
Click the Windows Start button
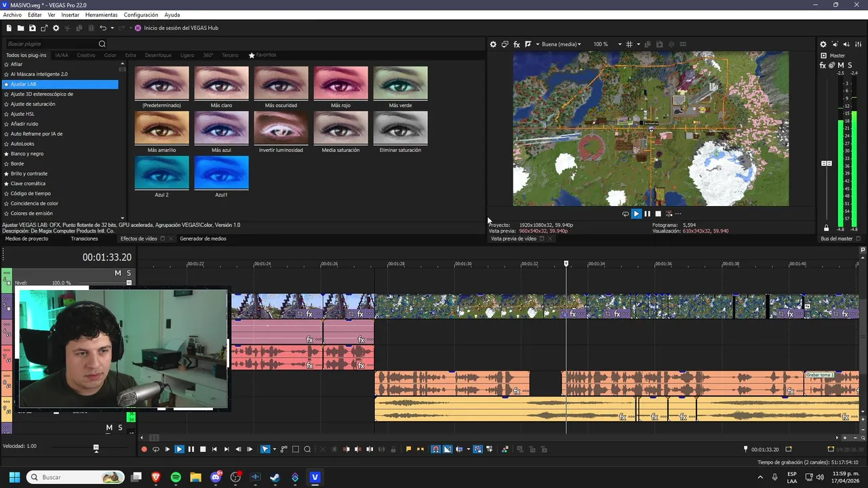coord(14,477)
